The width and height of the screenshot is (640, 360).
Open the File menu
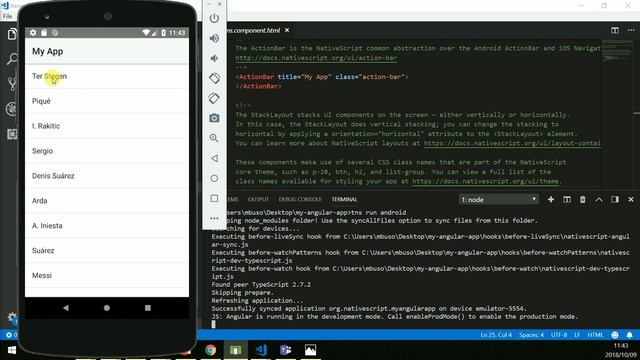[7, 16]
